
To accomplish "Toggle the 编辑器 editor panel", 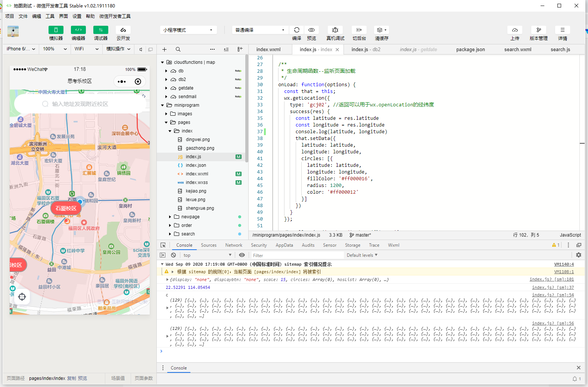I will (78, 30).
